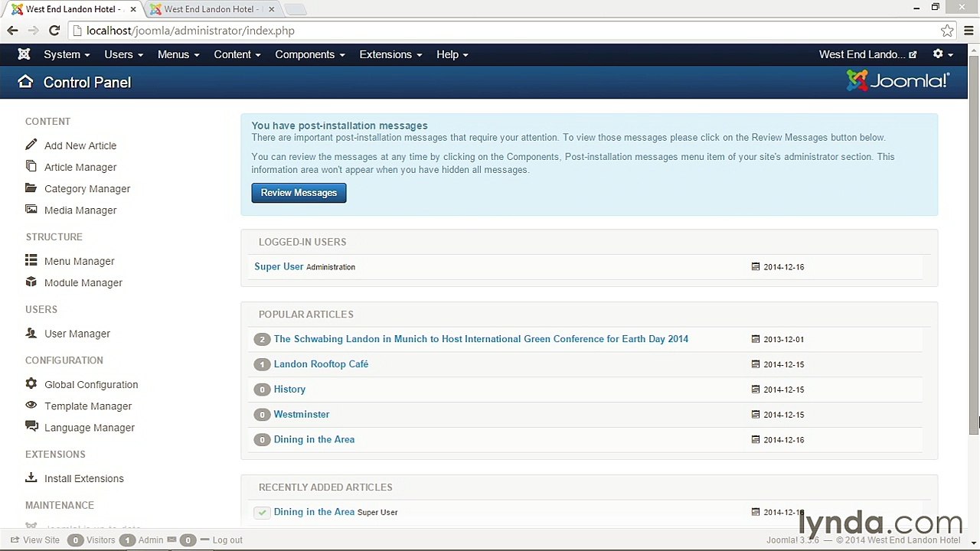Viewport: 980px width, 551px height.
Task: Go to Menu Manager
Action: click(x=79, y=261)
